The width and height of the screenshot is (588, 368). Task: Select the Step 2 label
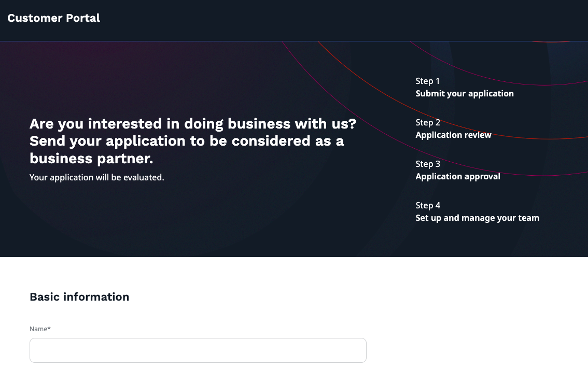click(x=427, y=122)
